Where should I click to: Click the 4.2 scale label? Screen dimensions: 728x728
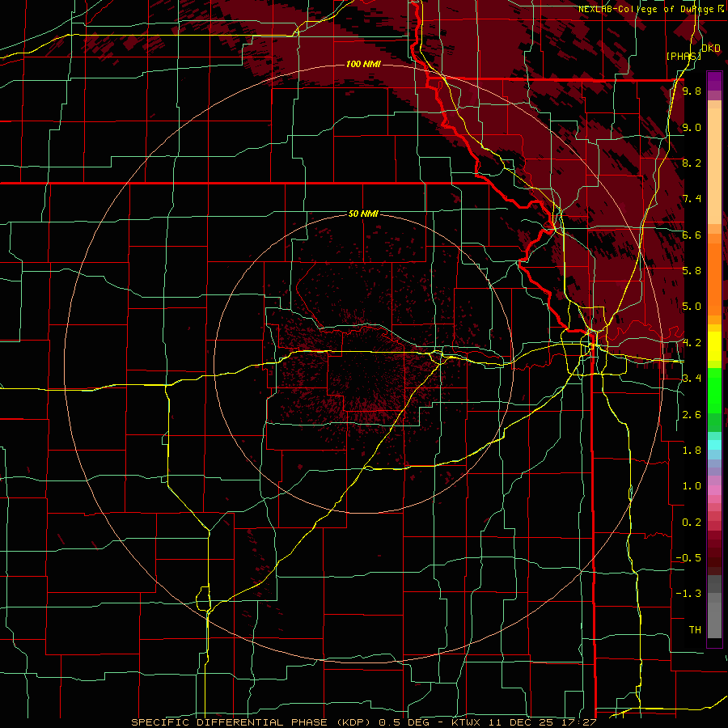point(692,343)
